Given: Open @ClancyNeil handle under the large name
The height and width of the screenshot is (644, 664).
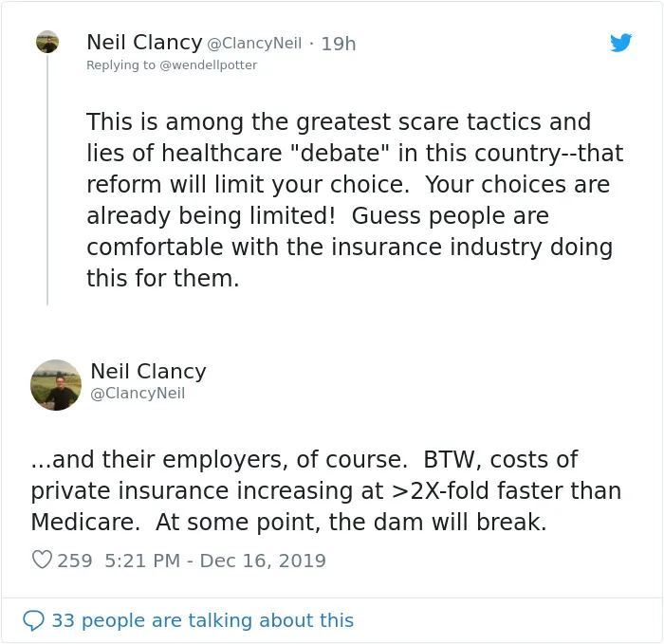Looking at the screenshot, I should [x=138, y=394].
